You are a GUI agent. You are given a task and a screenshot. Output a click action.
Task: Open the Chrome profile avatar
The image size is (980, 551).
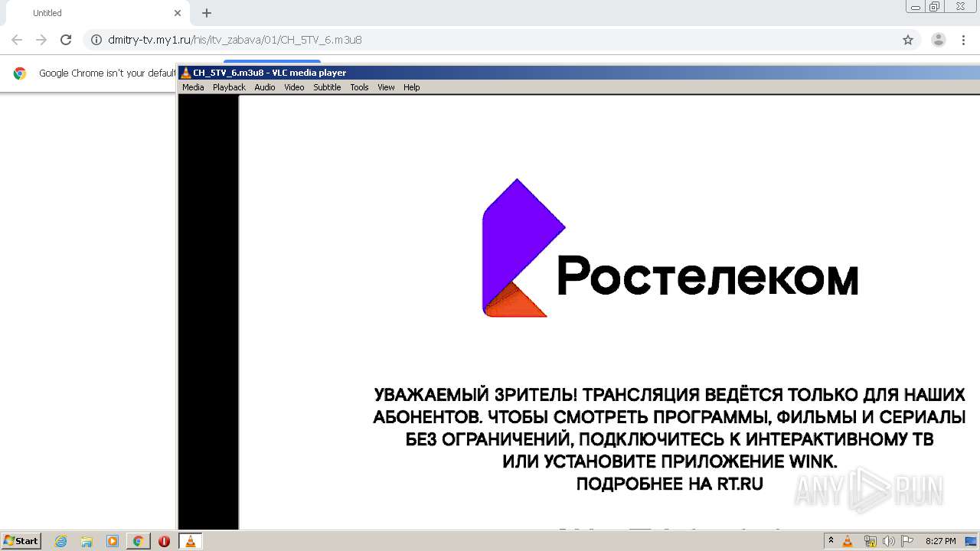[x=939, y=40]
